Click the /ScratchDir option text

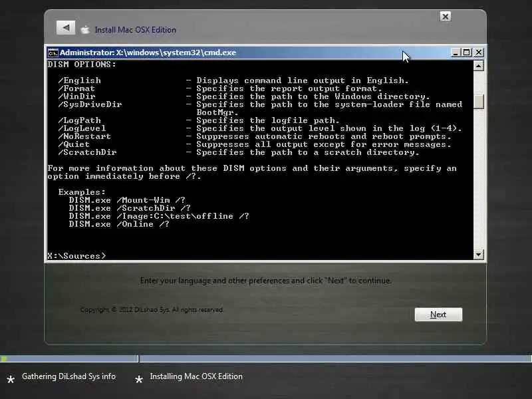pyautogui.click(x=87, y=152)
